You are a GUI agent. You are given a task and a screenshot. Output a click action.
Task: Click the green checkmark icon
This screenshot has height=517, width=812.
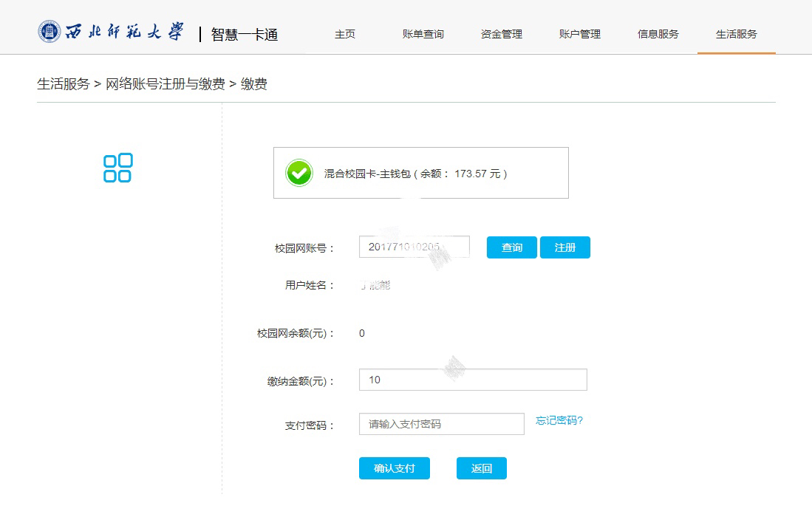click(x=299, y=174)
